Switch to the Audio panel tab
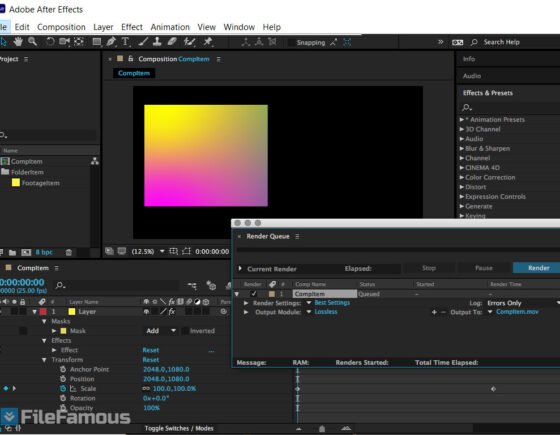The width and height of the screenshot is (560, 435). [x=472, y=76]
